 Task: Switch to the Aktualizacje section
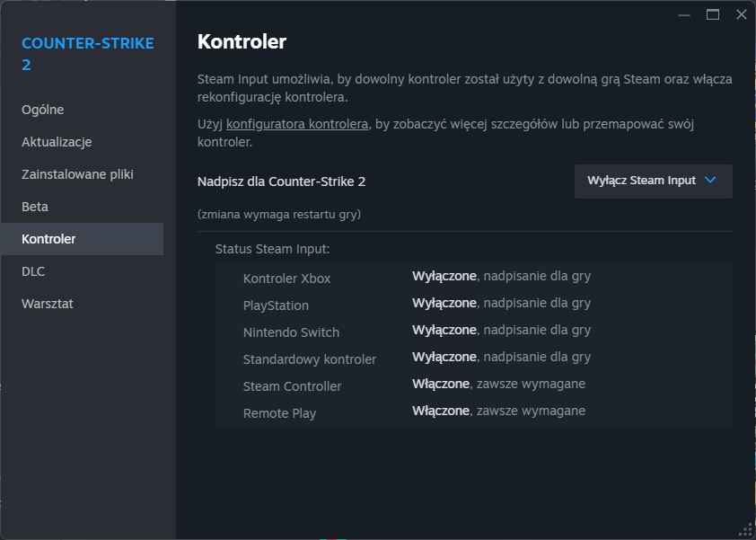click(x=57, y=142)
